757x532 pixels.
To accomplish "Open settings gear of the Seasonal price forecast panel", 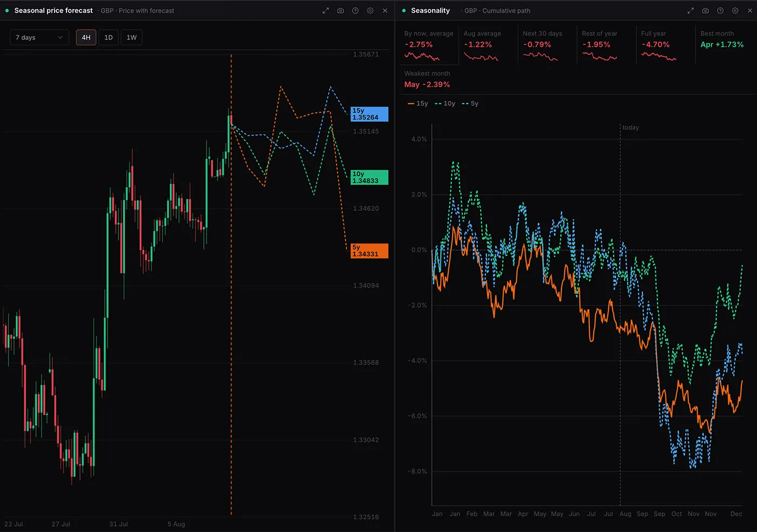I will pyautogui.click(x=370, y=11).
